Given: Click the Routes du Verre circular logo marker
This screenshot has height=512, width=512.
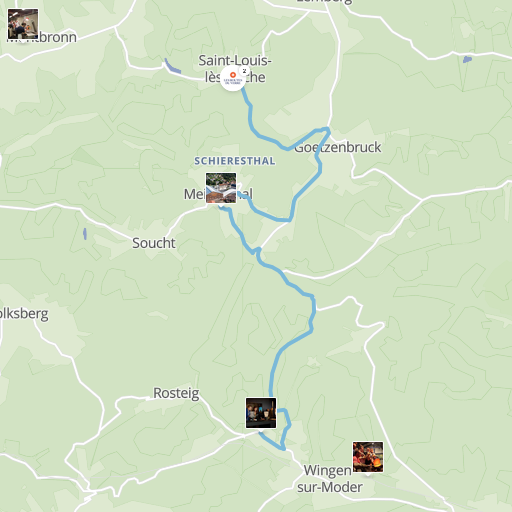Looking at the screenshot, I should 232,79.
